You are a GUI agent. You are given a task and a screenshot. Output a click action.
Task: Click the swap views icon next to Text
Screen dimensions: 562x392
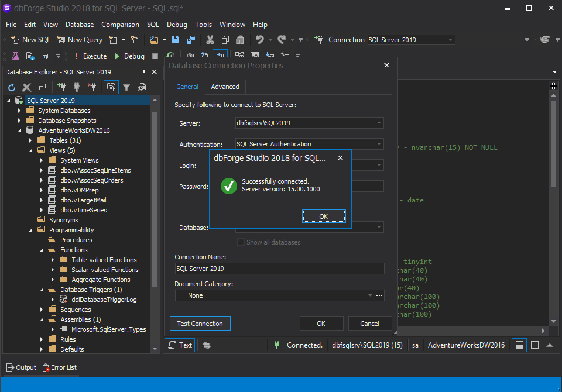[207, 345]
